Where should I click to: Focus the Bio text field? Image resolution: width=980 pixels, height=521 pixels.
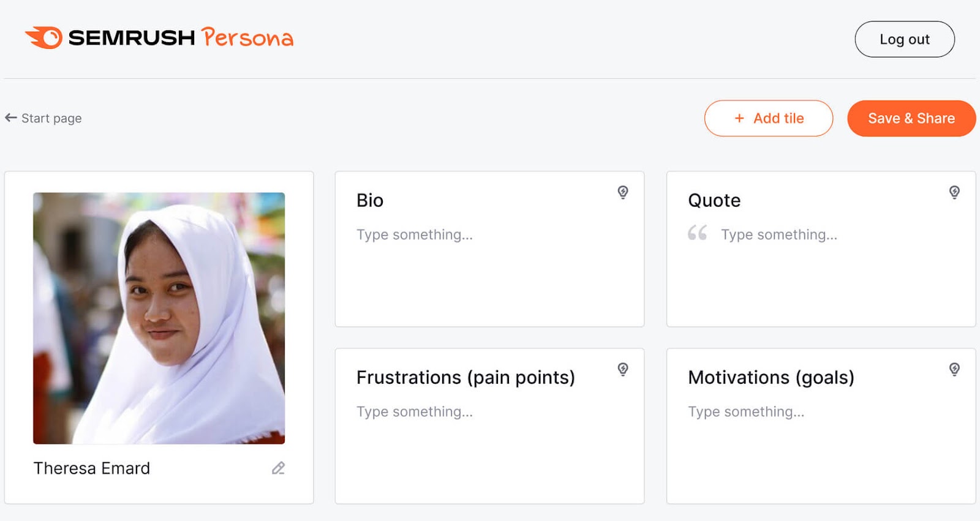tap(415, 235)
